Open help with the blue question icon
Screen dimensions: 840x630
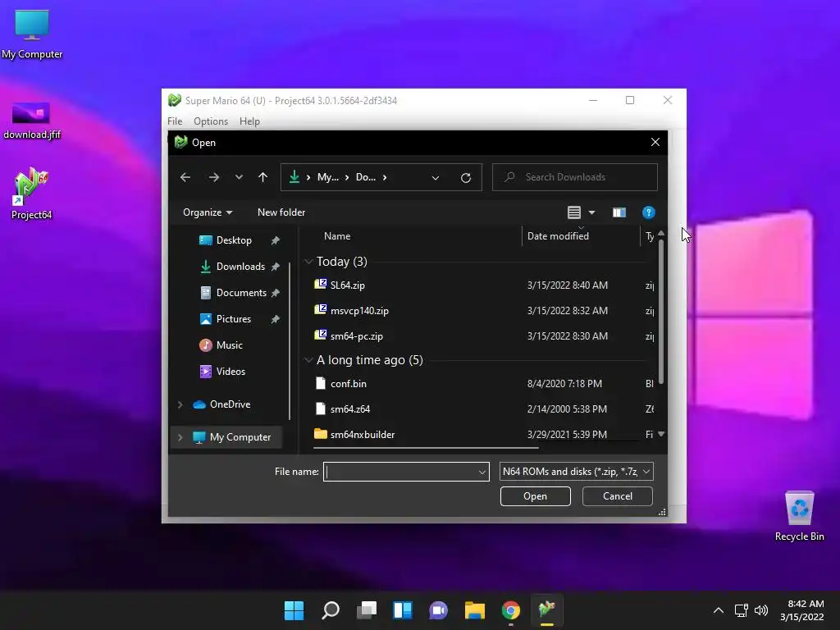648,212
